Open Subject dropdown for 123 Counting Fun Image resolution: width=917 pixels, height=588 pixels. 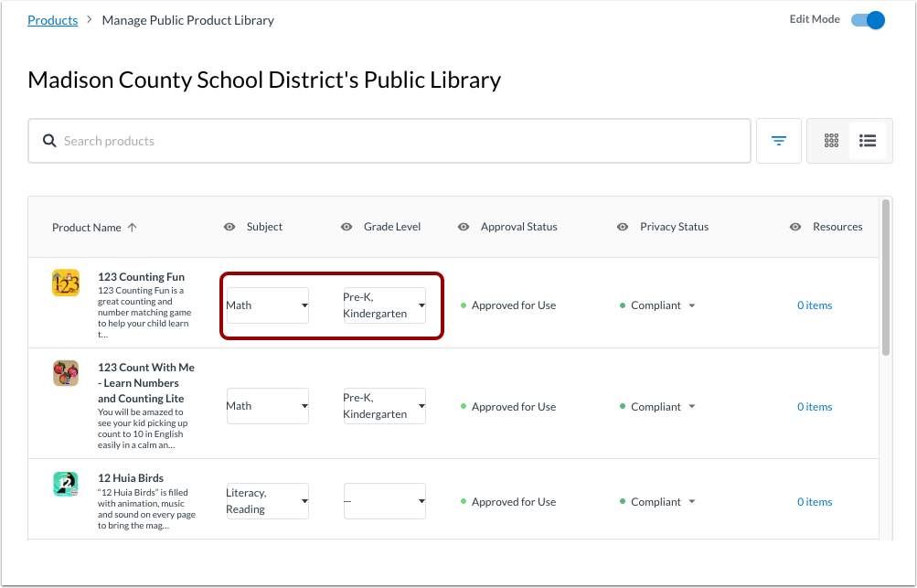pos(267,305)
